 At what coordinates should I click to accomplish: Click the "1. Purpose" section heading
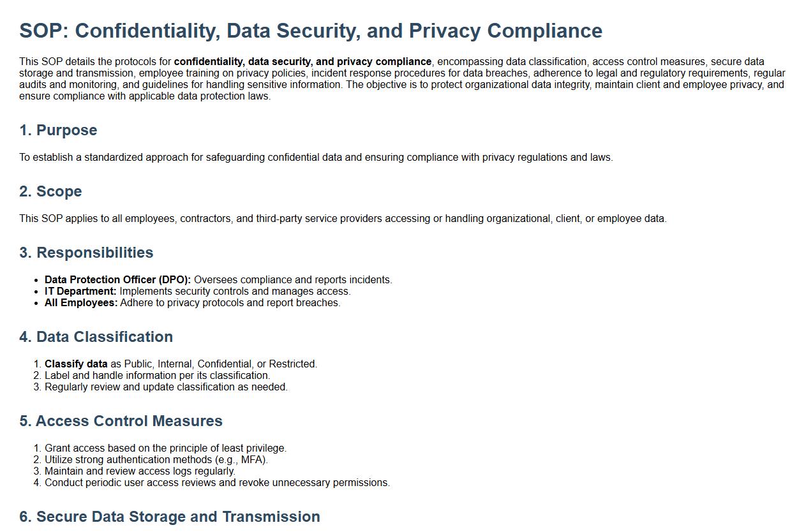click(x=58, y=130)
